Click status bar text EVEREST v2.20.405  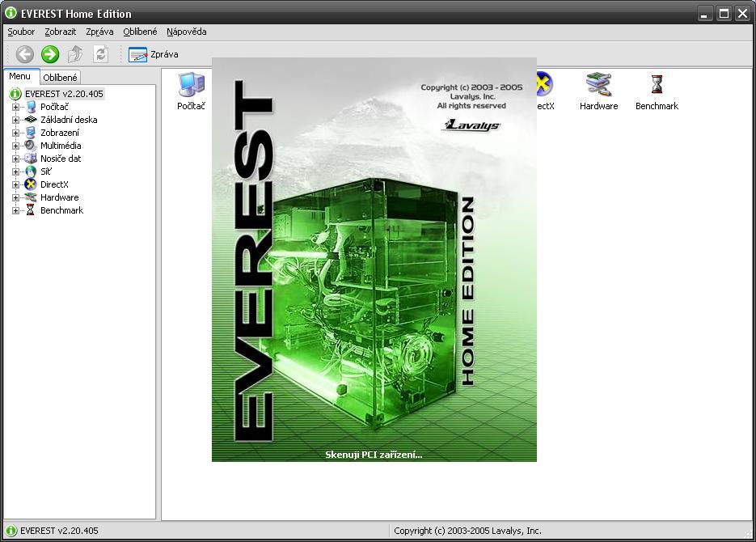pos(59,531)
